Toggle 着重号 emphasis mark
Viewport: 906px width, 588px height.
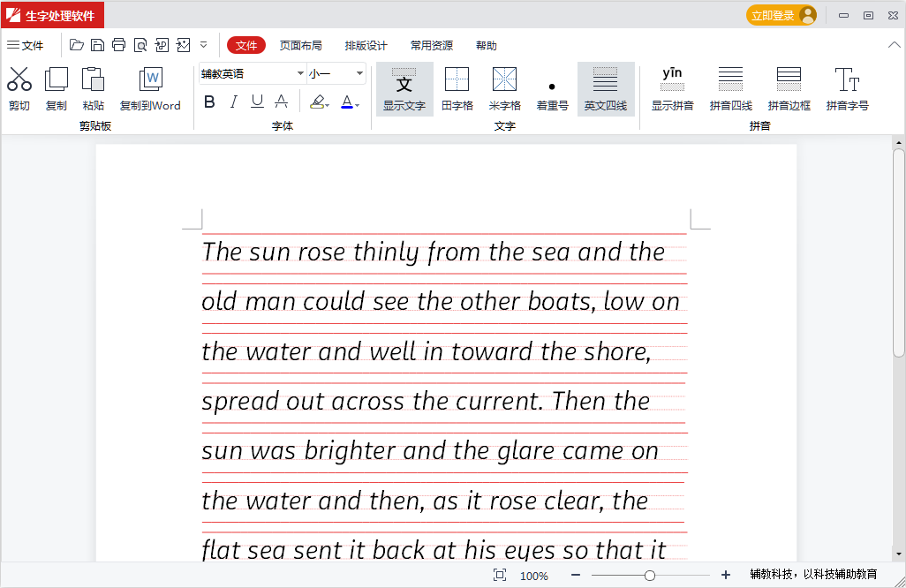click(553, 89)
